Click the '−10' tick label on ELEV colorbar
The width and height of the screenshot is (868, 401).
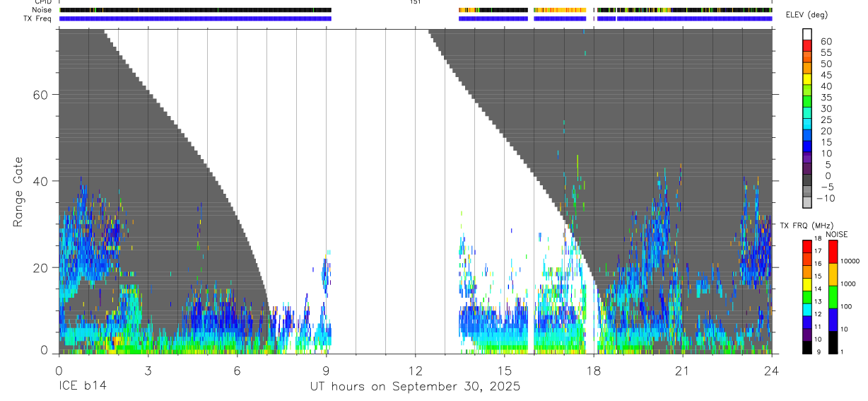(x=825, y=199)
